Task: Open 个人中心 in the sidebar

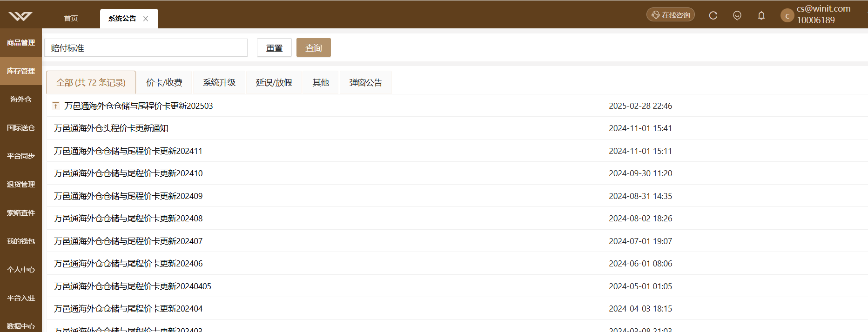Action: pyautogui.click(x=21, y=270)
